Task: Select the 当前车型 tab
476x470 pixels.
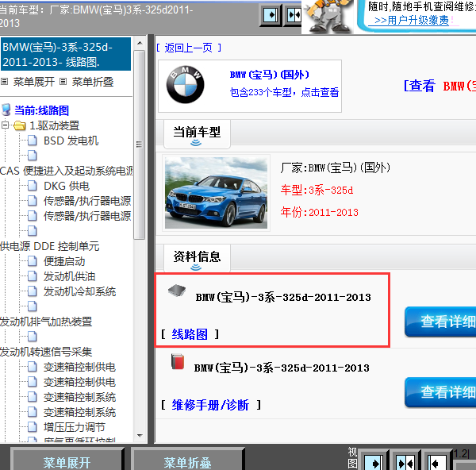Action: [x=197, y=134]
